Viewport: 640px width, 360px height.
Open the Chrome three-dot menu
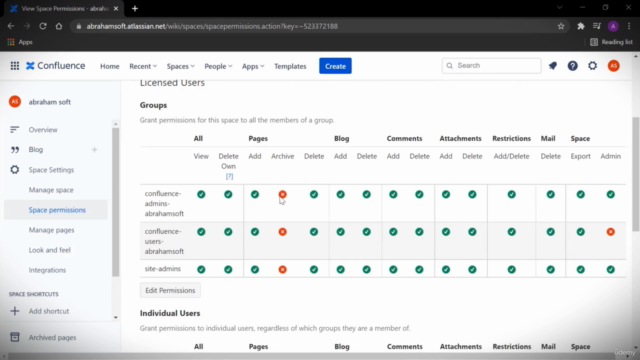click(629, 26)
